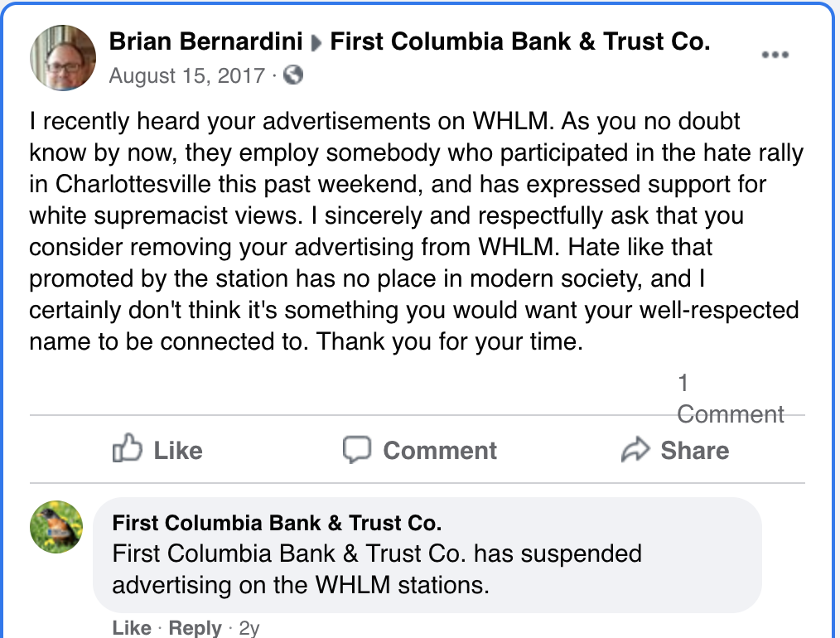Click the bank's bird avatar in the comment

click(56, 527)
